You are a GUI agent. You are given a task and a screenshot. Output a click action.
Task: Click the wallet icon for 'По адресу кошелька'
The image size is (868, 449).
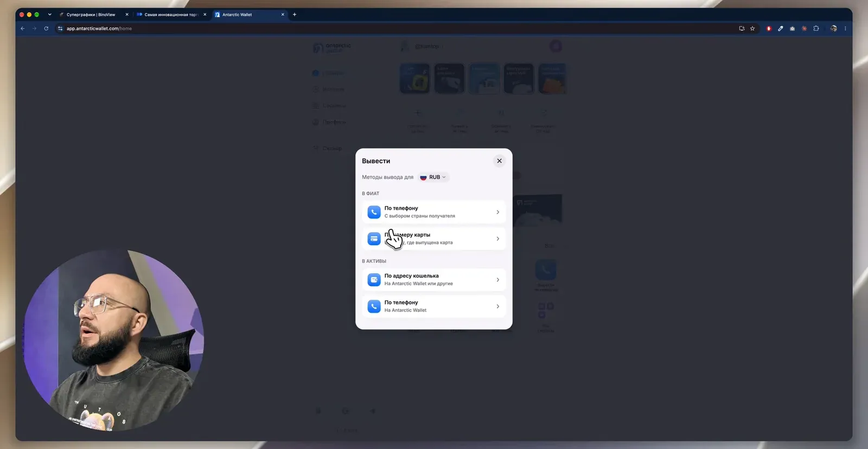pos(374,280)
